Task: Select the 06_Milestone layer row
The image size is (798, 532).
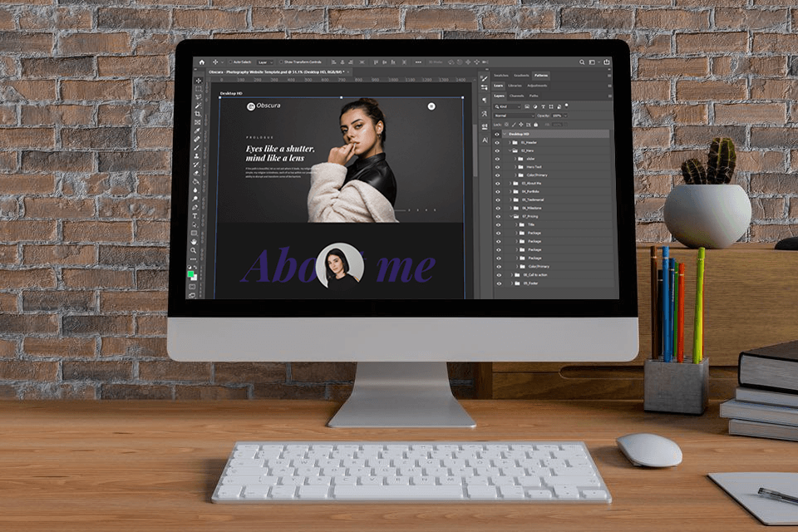Action: pos(559,208)
